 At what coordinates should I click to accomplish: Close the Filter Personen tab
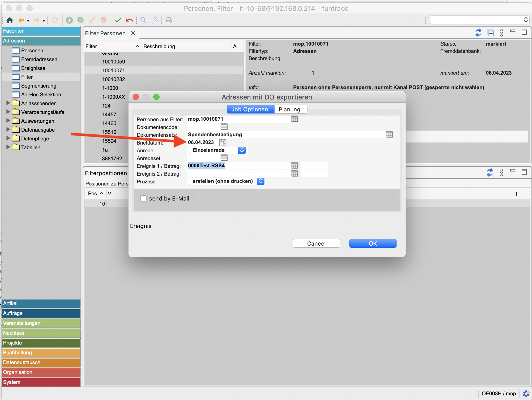click(133, 33)
